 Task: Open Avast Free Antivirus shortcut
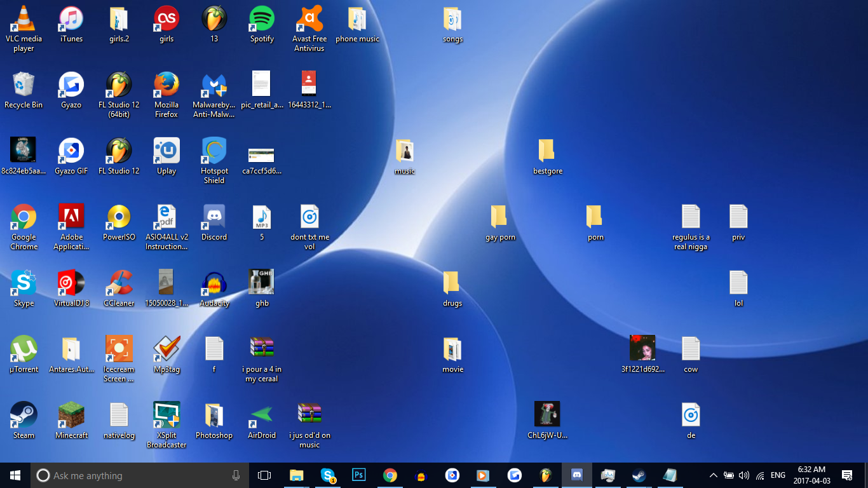[x=309, y=29]
